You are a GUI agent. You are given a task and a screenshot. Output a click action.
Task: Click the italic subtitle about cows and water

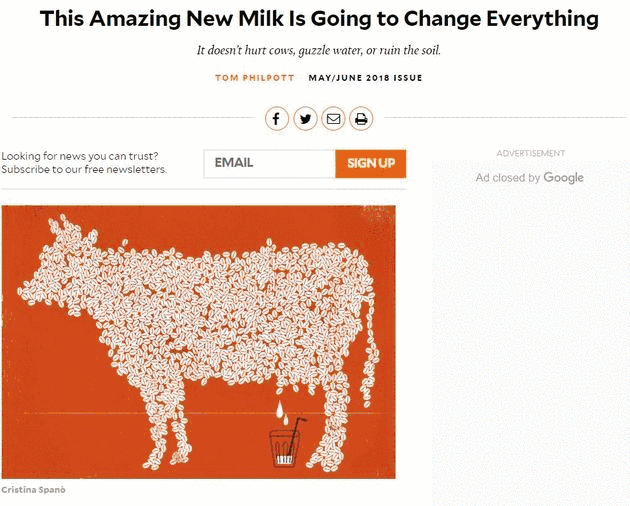[318, 50]
